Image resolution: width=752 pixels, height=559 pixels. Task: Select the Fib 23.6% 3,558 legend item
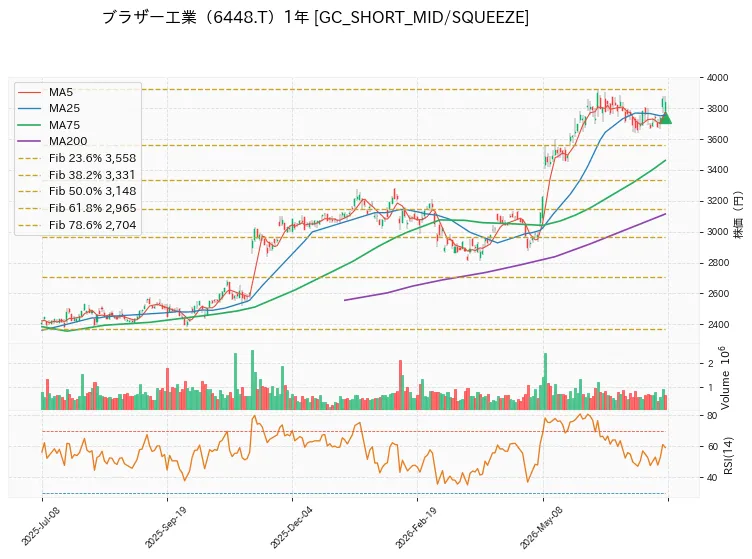point(77,158)
